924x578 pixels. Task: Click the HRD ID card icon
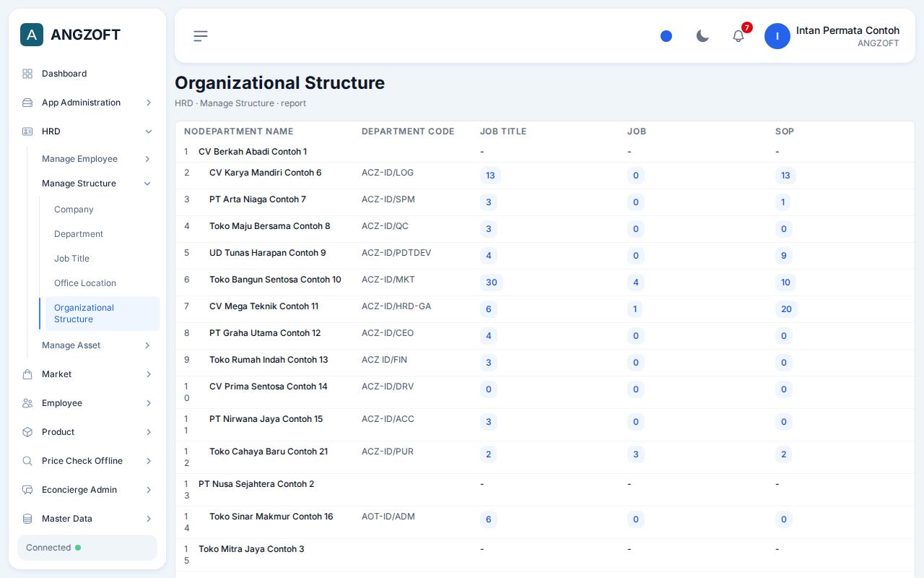27,131
